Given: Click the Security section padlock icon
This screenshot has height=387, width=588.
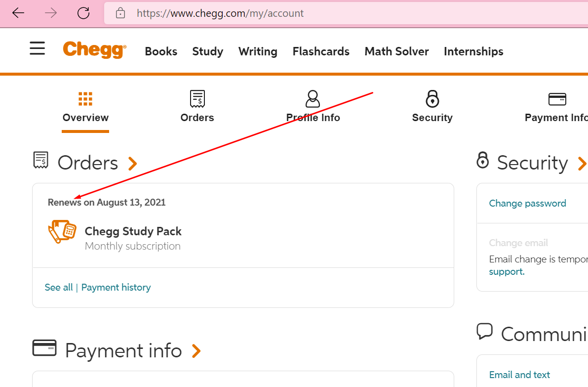Looking at the screenshot, I should (483, 160).
